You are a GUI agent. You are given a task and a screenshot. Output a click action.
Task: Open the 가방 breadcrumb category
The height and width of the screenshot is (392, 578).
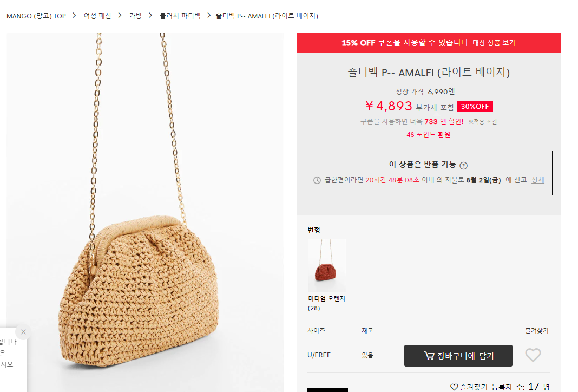coord(135,16)
